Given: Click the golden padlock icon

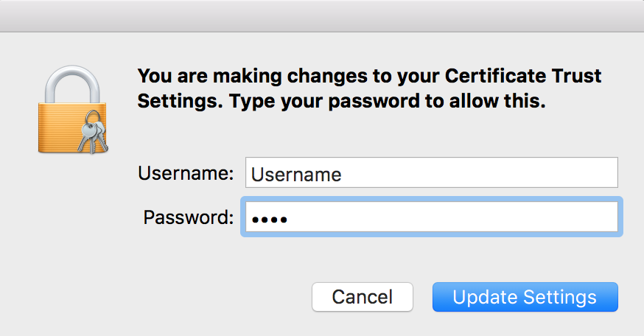Looking at the screenshot, I should (x=72, y=110).
